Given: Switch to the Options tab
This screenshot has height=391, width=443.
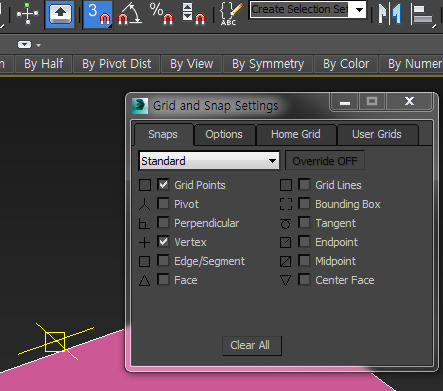Looking at the screenshot, I should tap(224, 134).
